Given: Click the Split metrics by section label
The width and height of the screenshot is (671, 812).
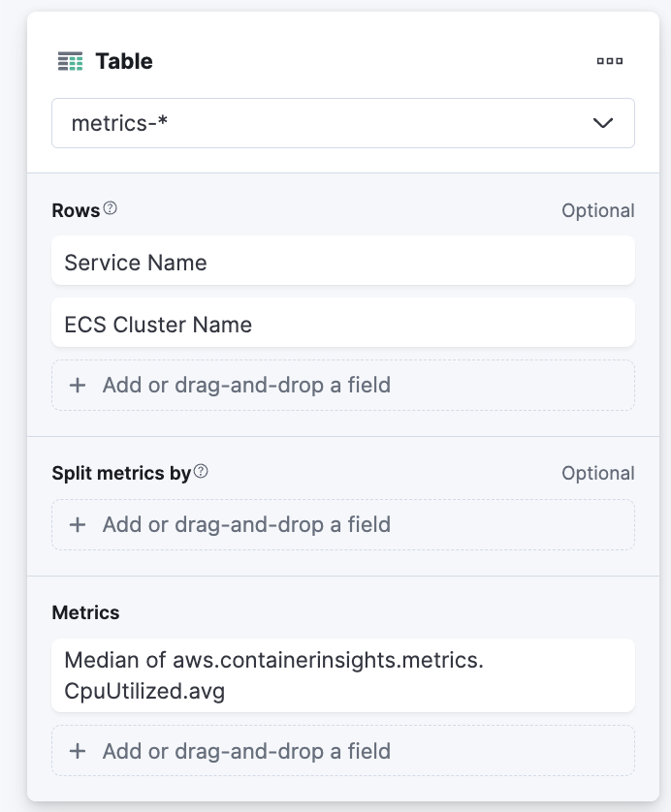Looking at the screenshot, I should [x=120, y=474].
